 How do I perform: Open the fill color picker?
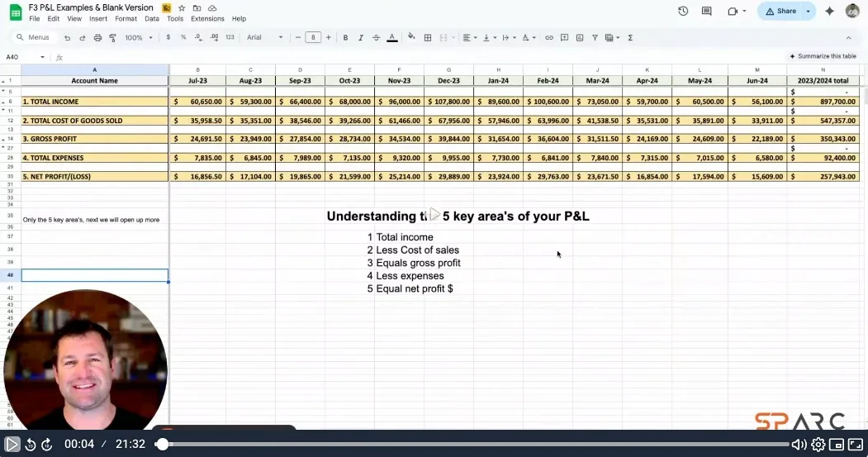[411, 38]
